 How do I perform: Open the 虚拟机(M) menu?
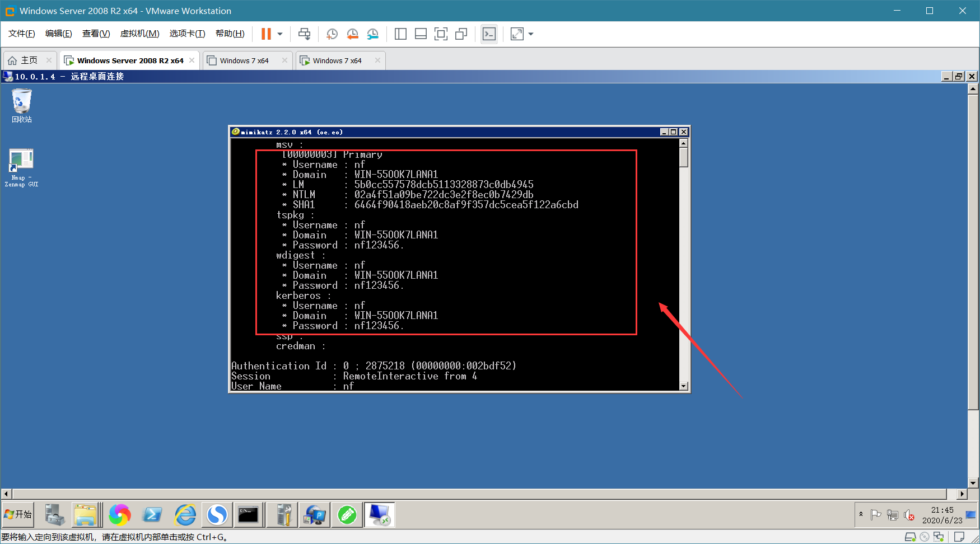click(x=139, y=34)
